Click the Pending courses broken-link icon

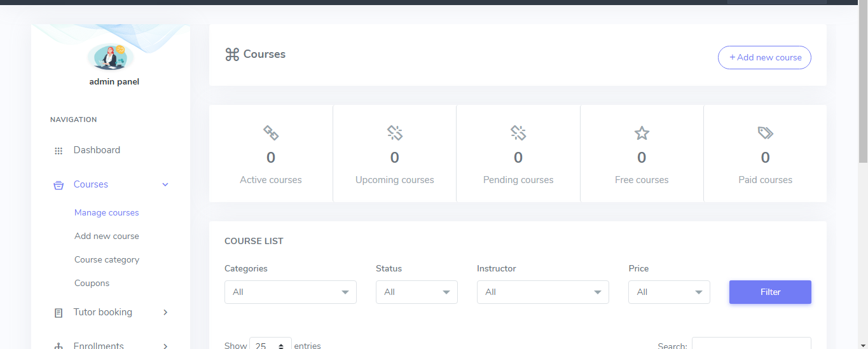tap(518, 133)
